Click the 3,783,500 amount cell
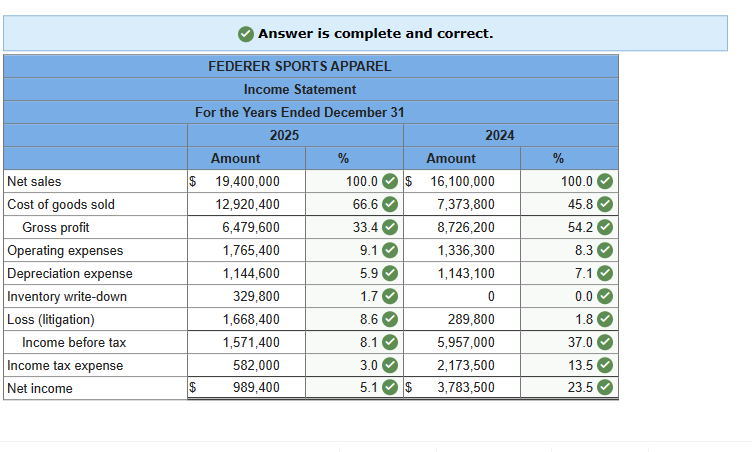The image size is (752, 452). pyautogui.click(x=462, y=387)
